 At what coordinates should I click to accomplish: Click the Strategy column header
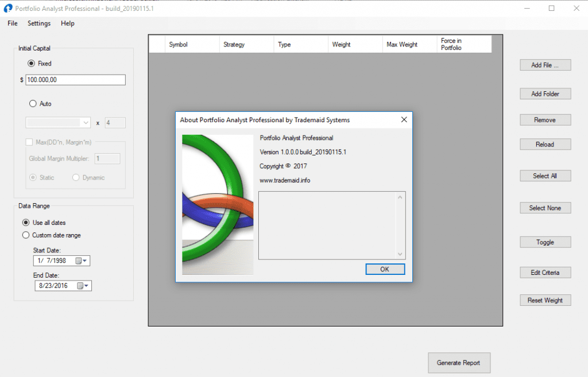246,44
